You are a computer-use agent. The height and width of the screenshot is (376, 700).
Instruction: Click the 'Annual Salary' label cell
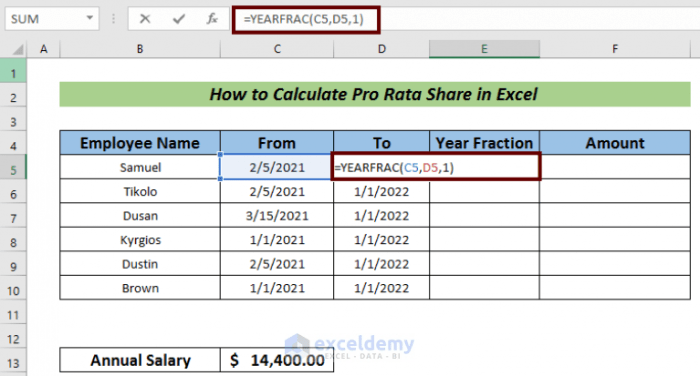point(140,360)
